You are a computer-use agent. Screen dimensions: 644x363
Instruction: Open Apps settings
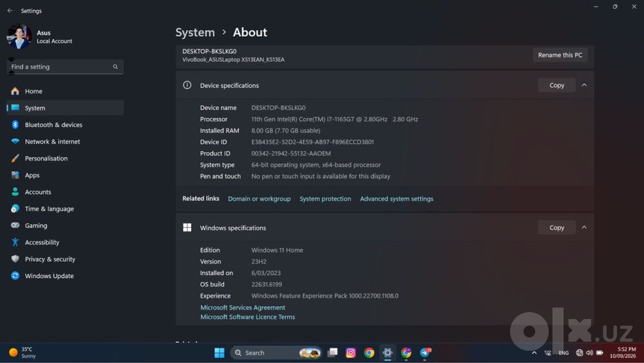click(65, 175)
